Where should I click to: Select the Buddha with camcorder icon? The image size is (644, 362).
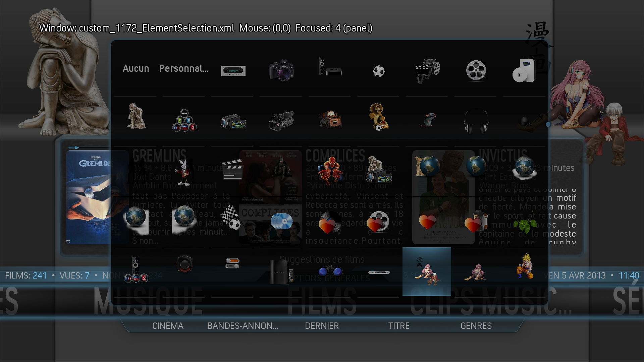coord(379,169)
